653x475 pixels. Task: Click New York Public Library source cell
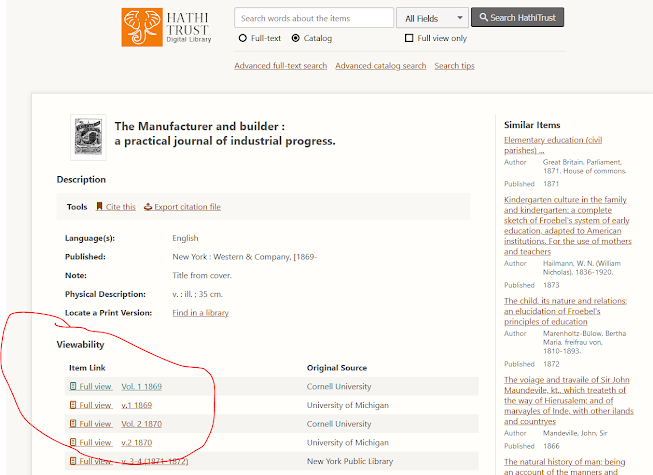(x=350, y=461)
